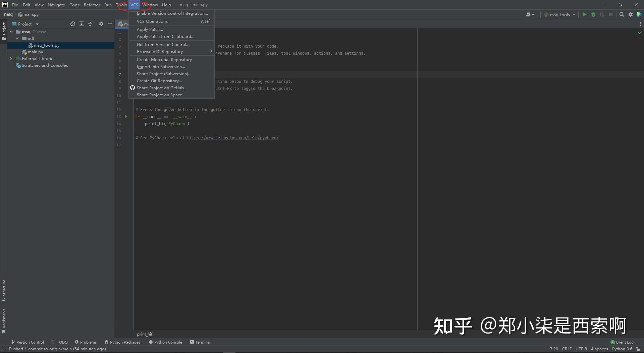This screenshot has width=644, height=353.
Task: Open the msq_tools run configuration dropdown
Action: 559,14
